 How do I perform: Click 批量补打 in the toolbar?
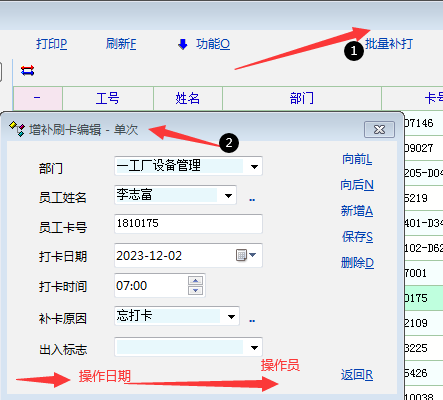point(389,44)
